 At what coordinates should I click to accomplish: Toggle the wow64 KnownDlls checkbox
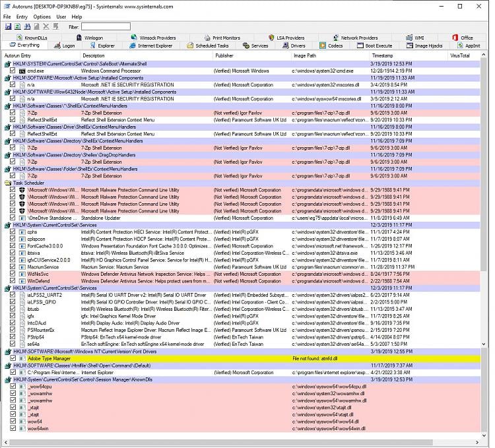13,422
